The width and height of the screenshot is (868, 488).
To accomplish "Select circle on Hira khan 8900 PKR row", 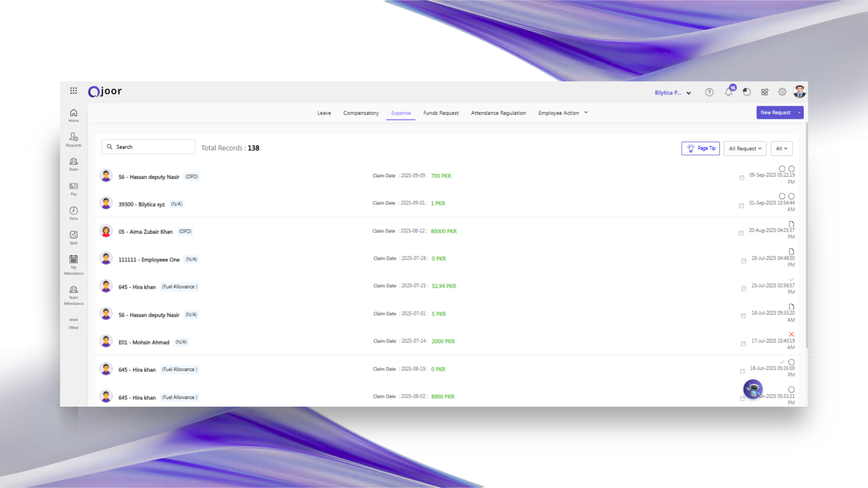I will pyautogui.click(x=792, y=389).
